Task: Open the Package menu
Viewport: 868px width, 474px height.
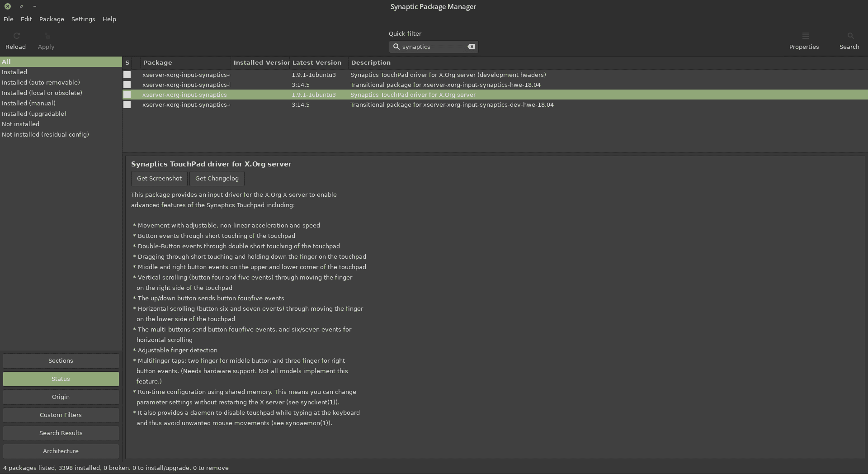Action: 52,19
